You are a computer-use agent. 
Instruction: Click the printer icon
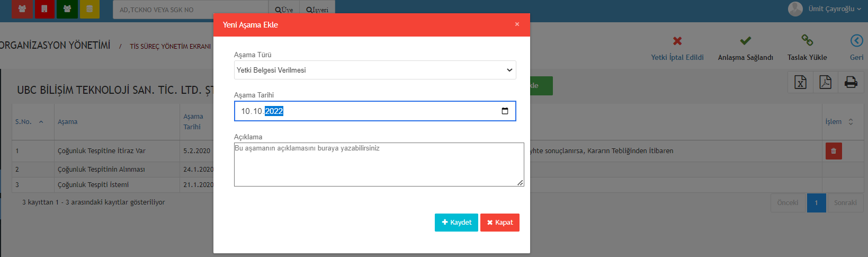point(851,82)
